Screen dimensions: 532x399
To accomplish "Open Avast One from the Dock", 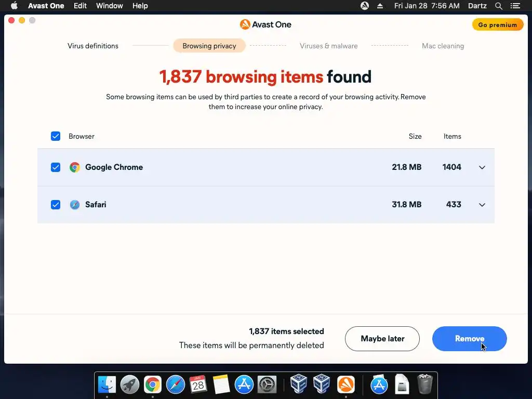I will click(x=345, y=385).
